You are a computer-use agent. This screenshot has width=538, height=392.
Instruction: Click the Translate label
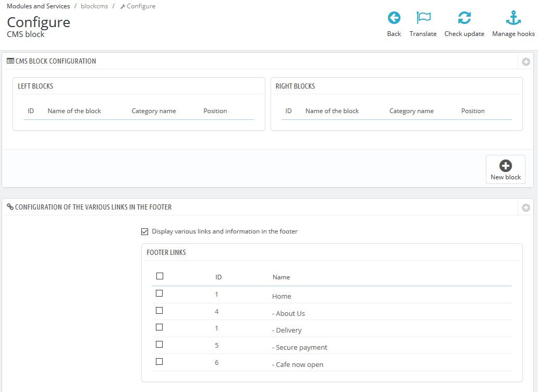(423, 33)
